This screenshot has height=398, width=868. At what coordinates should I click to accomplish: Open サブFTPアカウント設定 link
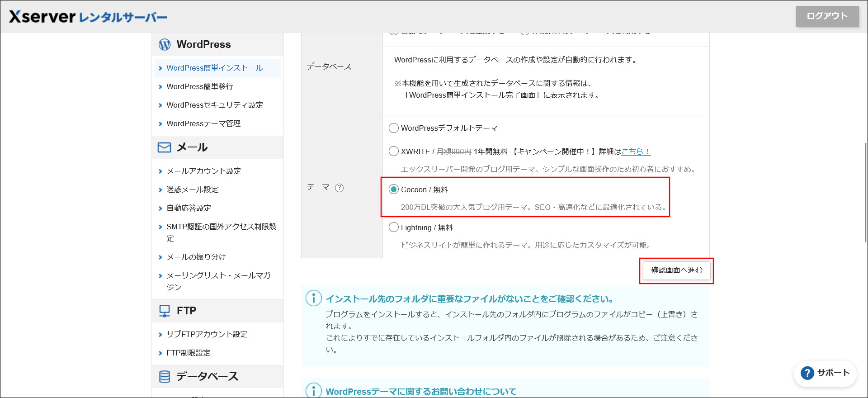[x=207, y=334]
